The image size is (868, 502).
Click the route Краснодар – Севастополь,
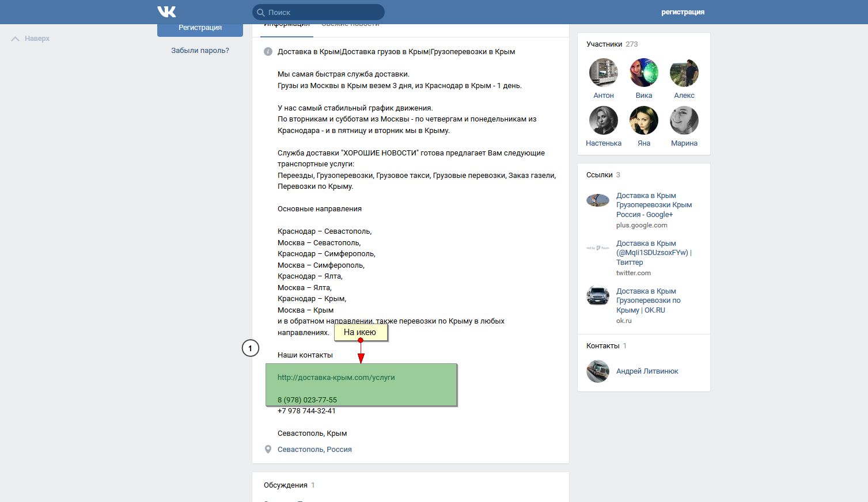pyautogui.click(x=325, y=231)
